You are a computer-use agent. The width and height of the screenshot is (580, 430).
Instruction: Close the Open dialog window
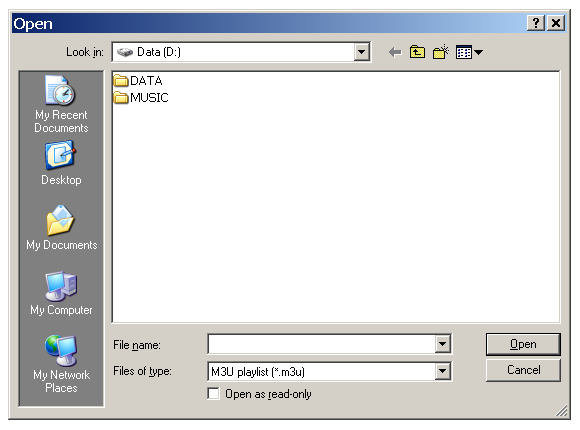556,23
